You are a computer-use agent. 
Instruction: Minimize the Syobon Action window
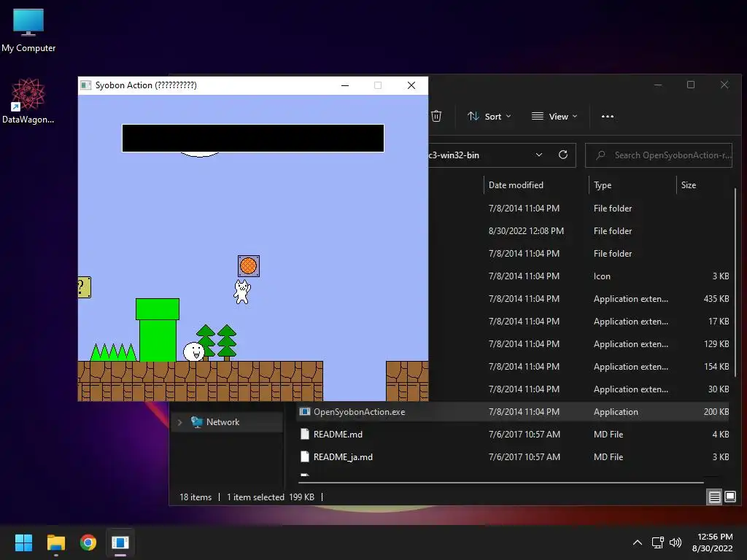click(345, 85)
